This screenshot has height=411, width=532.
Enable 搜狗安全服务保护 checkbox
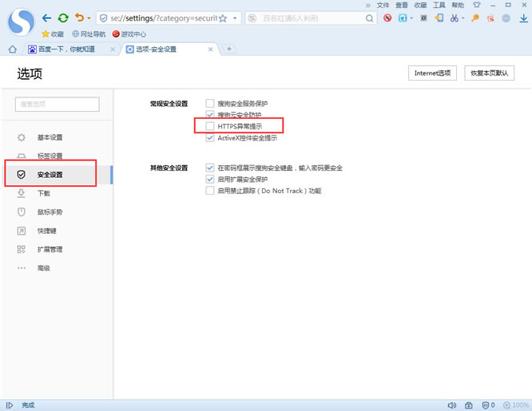tap(210, 103)
